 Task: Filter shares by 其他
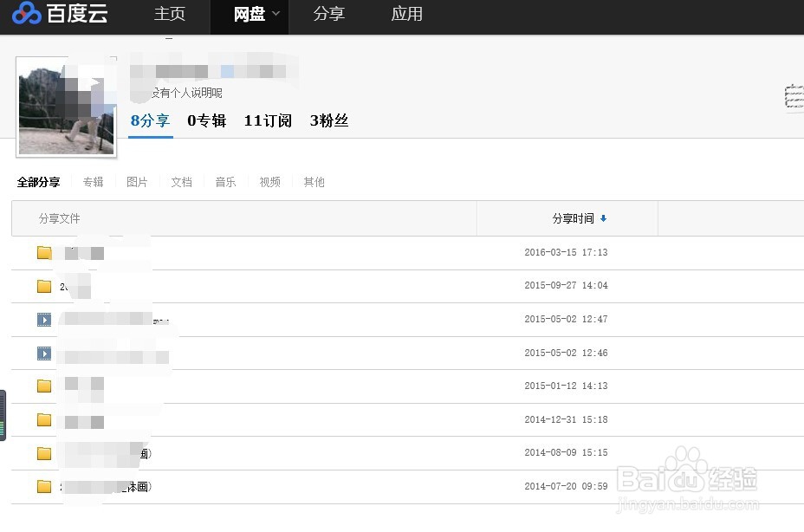314,182
